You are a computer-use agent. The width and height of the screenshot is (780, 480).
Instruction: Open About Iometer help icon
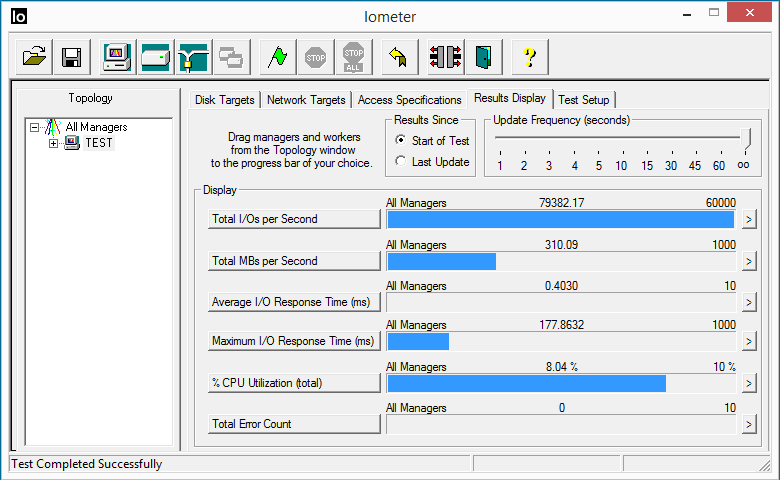point(530,57)
